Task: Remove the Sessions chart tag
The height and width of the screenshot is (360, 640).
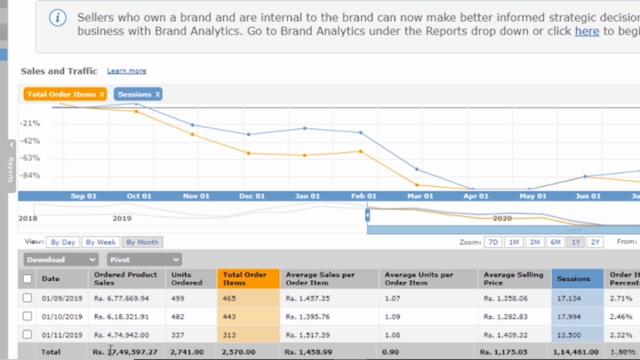Action: click(158, 94)
